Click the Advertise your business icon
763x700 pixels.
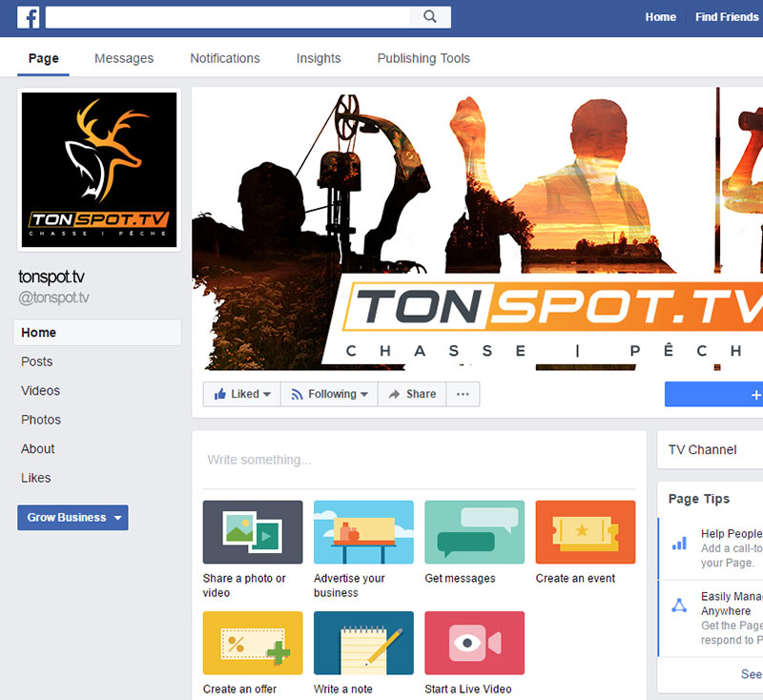363,532
